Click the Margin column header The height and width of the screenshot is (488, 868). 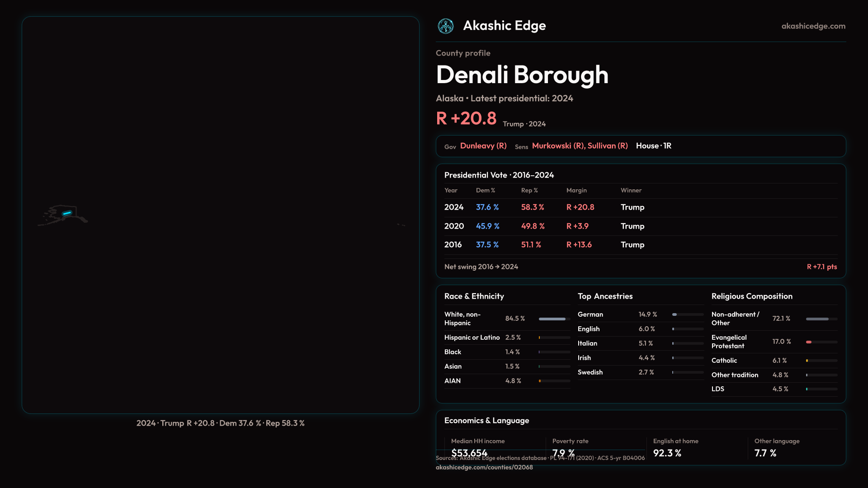(x=576, y=190)
